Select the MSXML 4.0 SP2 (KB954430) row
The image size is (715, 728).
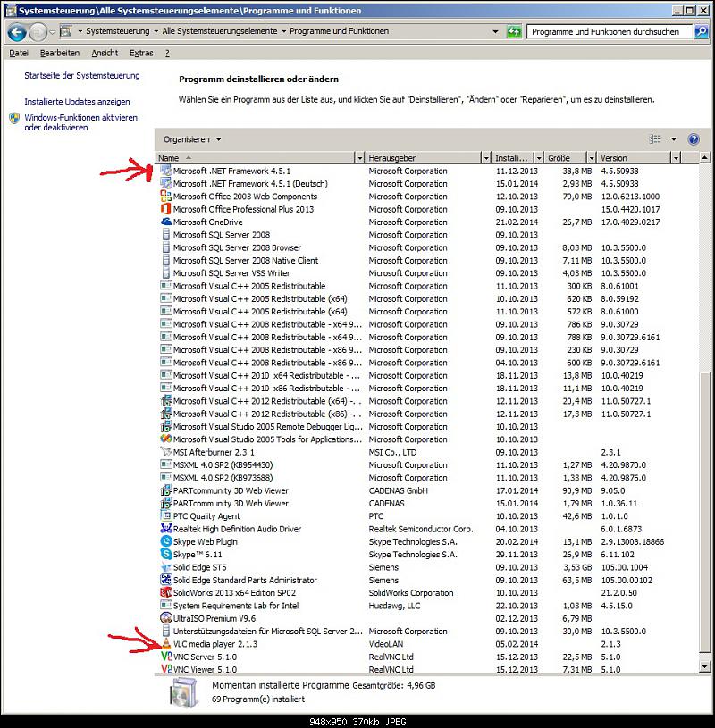click(426, 464)
